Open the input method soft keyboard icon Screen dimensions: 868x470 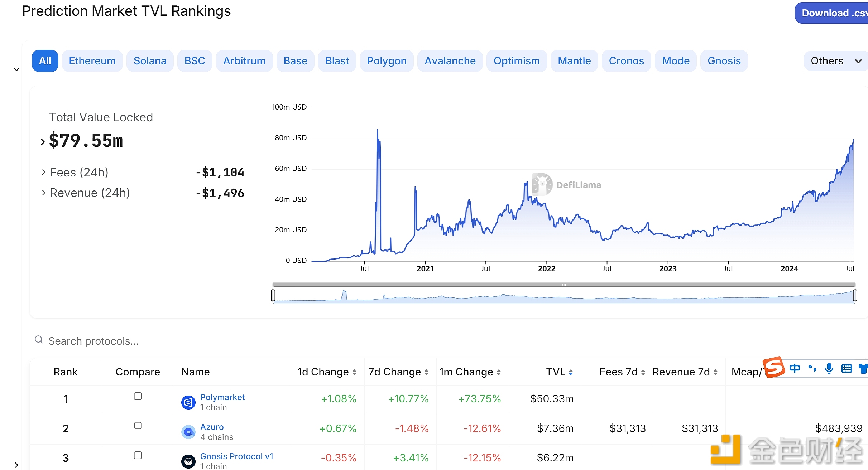pos(847,368)
